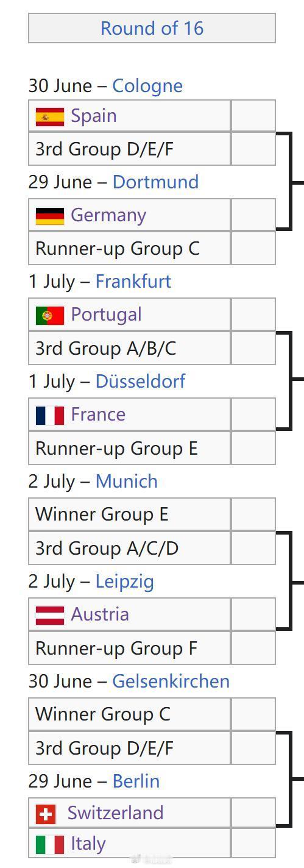Click the Austria flag icon
Screen dimensions: 304x868
(50, 615)
